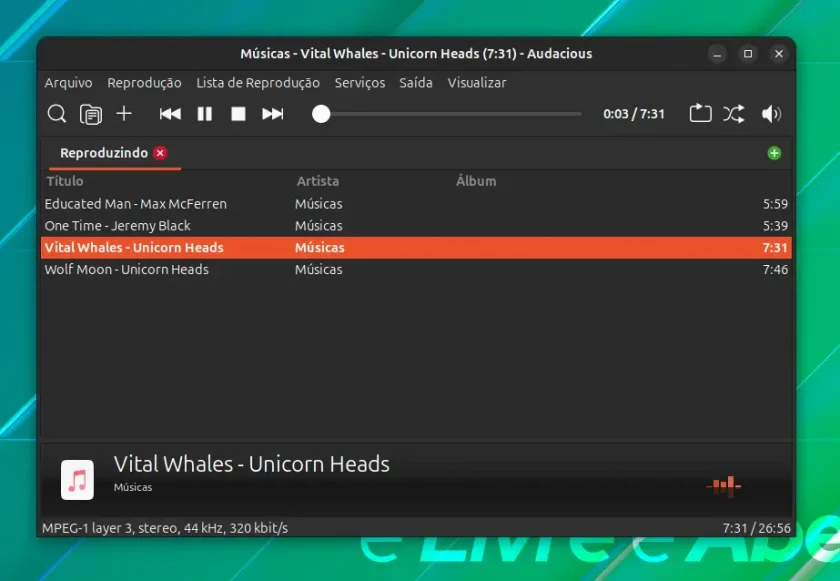Skip to the next track

click(272, 114)
